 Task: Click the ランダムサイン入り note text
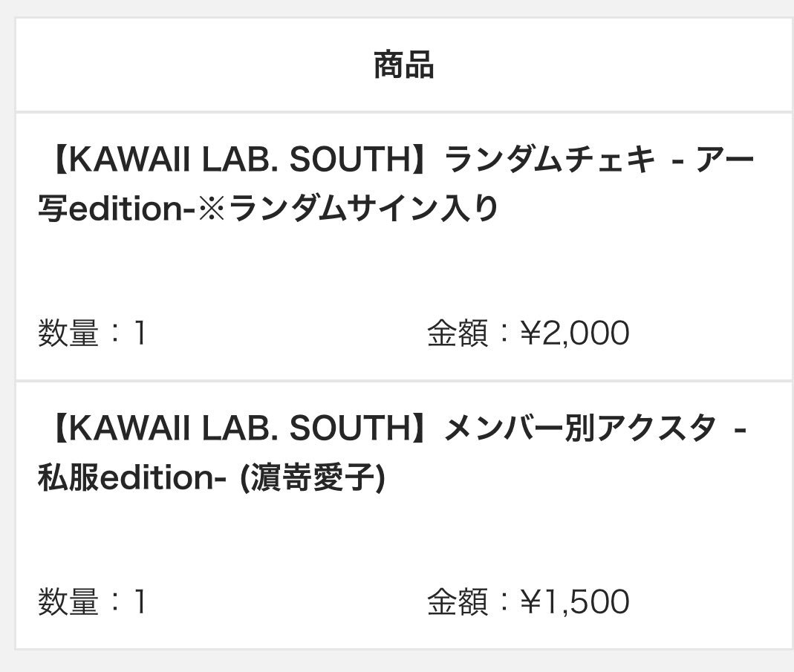[x=362, y=209]
